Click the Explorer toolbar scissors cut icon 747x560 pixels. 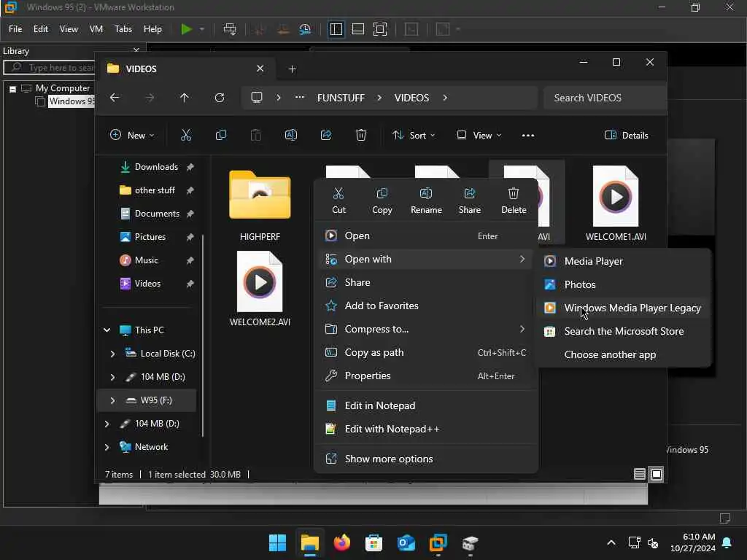point(186,135)
